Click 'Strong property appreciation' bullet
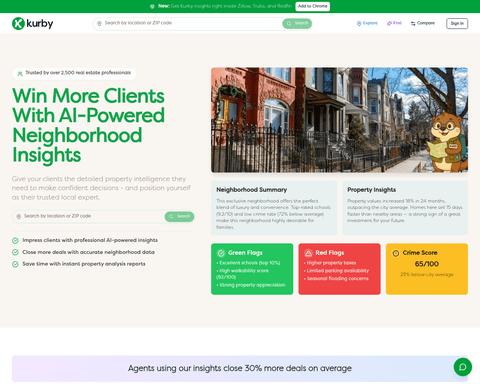This screenshot has height=384, width=480. [x=251, y=285]
